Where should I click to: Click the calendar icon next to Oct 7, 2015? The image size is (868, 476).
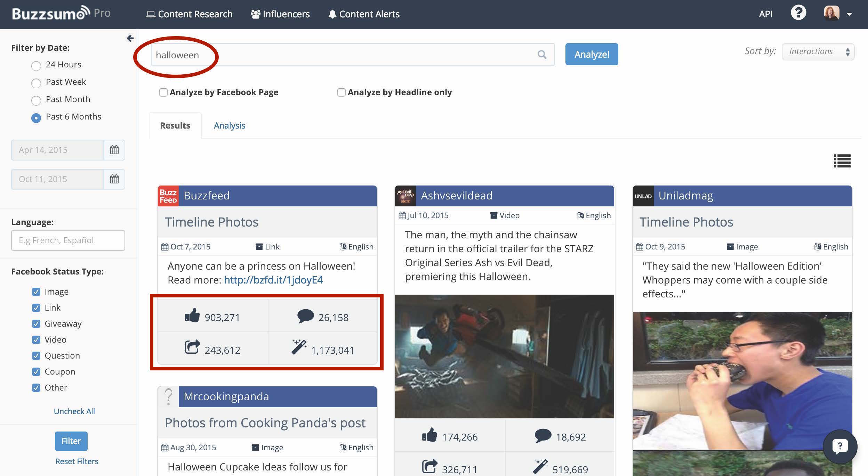click(x=165, y=247)
